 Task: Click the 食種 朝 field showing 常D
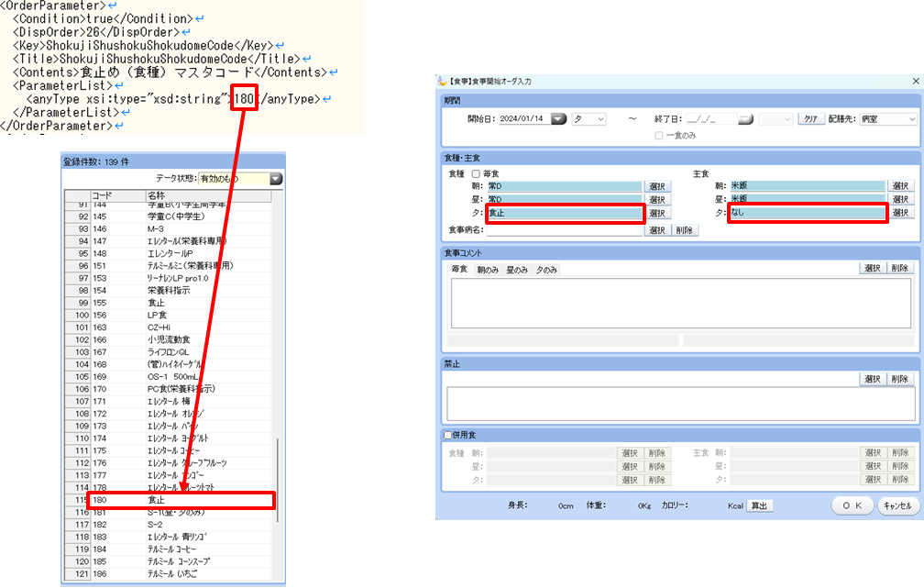click(565, 186)
